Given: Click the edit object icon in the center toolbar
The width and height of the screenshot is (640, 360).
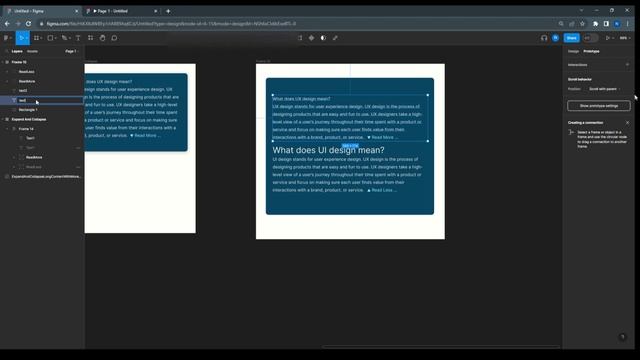Looking at the screenshot, I should (x=300, y=38).
